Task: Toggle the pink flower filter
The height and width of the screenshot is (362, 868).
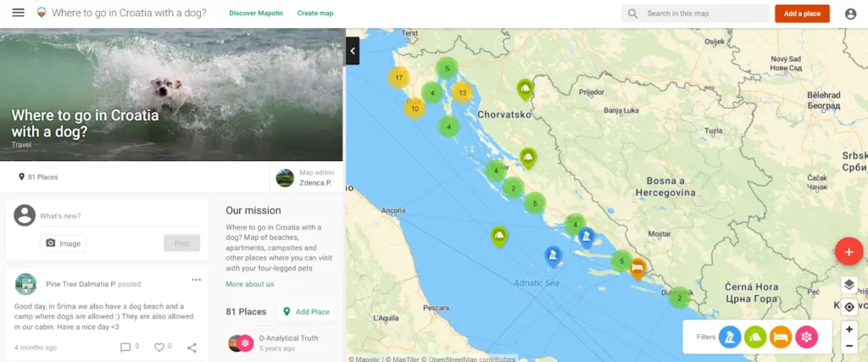Action: pyautogui.click(x=807, y=337)
